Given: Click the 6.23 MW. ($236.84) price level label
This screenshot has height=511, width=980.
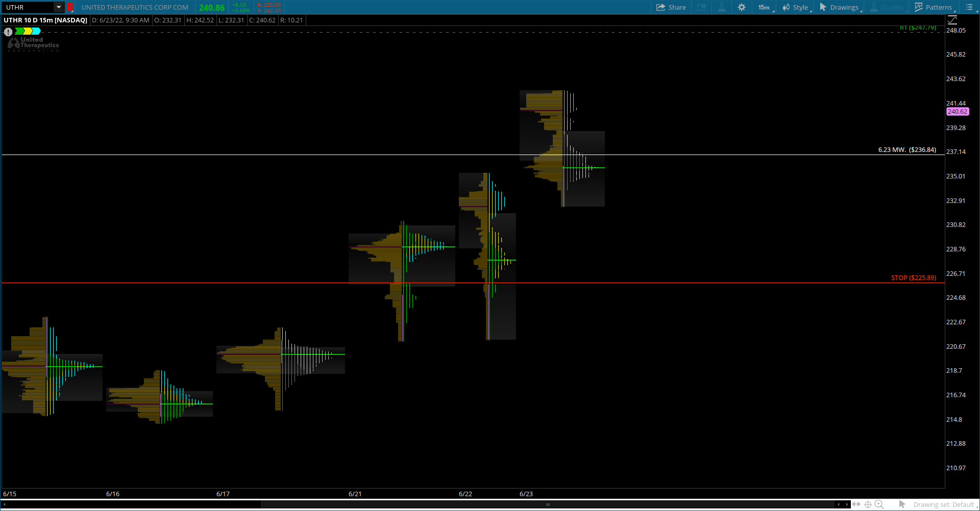Looking at the screenshot, I should (907, 149).
